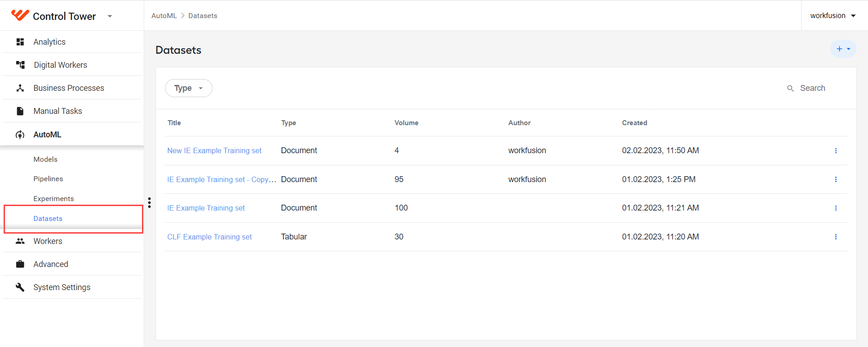Click the sidebar resize handle dots

pos(149,202)
